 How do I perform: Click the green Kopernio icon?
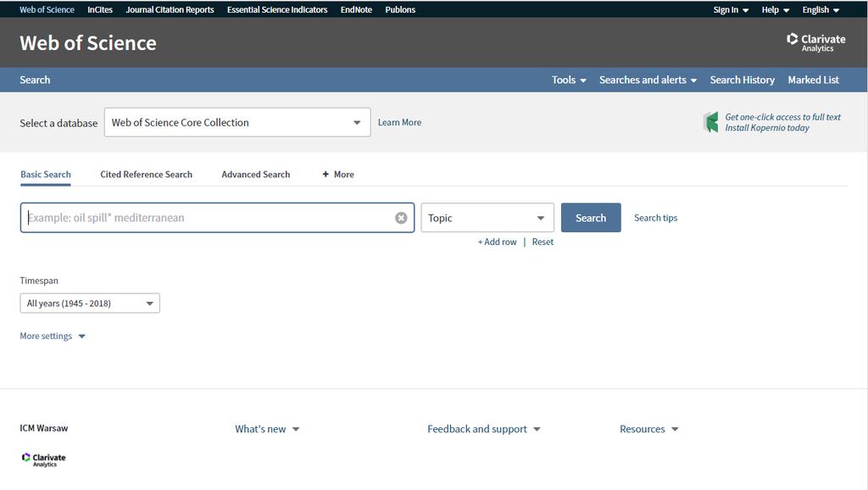tap(711, 122)
